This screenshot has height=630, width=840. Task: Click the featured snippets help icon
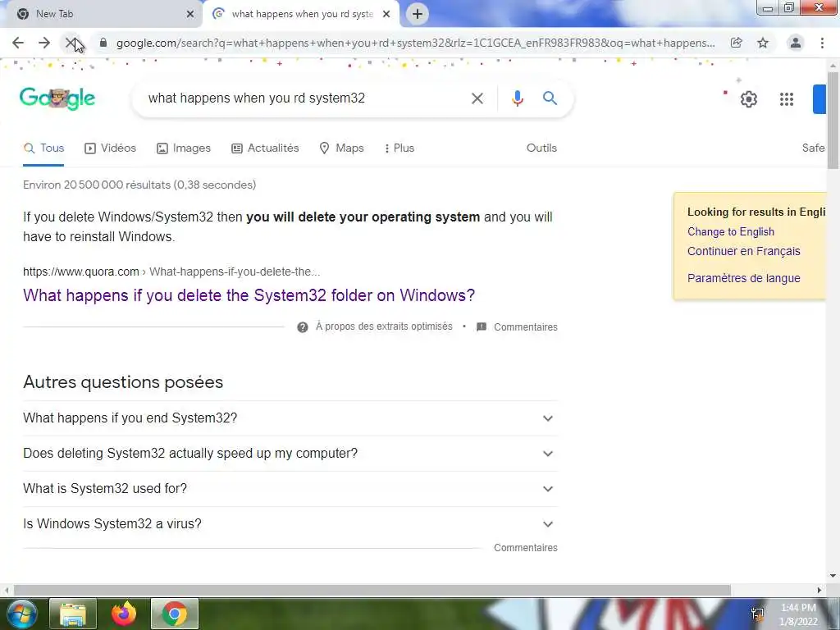303,327
